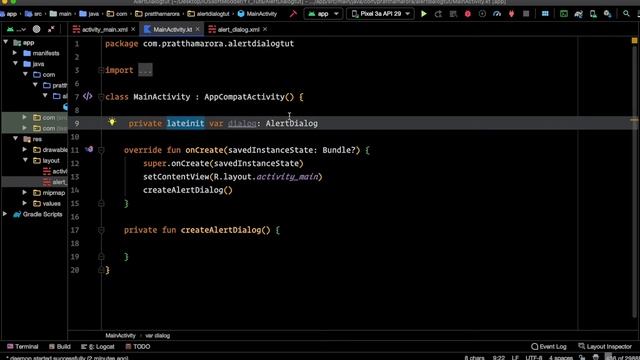Click the Apply Code Changes icon
This screenshot has height=360, width=640.
453,14
